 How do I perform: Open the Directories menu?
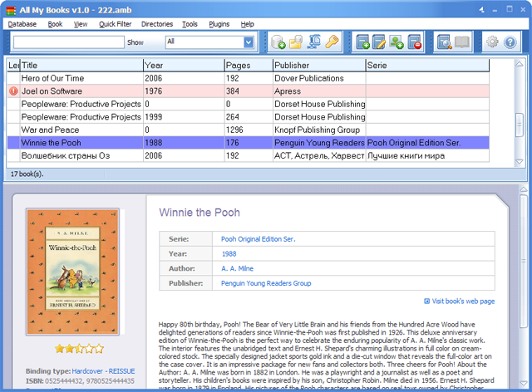click(x=157, y=24)
